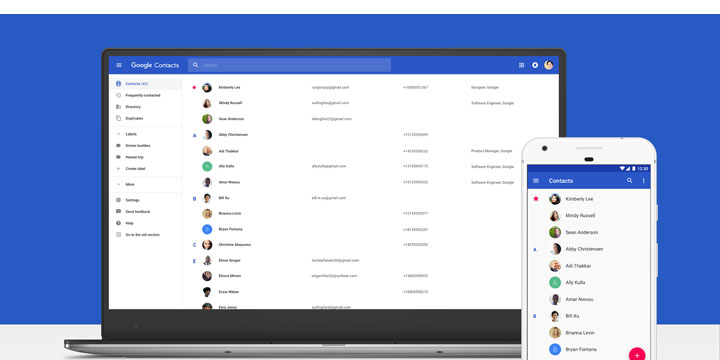The width and height of the screenshot is (720, 360).
Task: Click Sean Anderson's name in the laptop list
Action: click(231, 119)
